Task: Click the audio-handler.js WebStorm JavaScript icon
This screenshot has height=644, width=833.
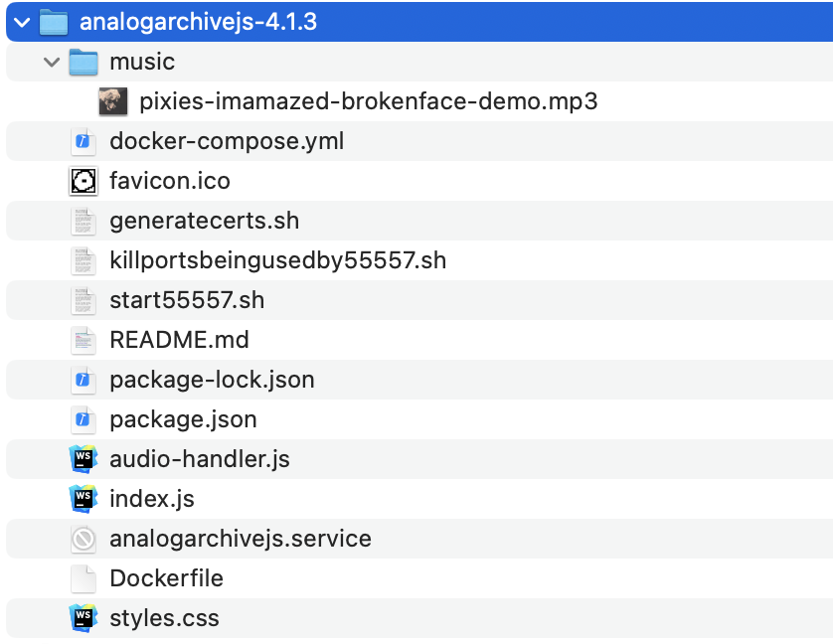Action: point(83,459)
